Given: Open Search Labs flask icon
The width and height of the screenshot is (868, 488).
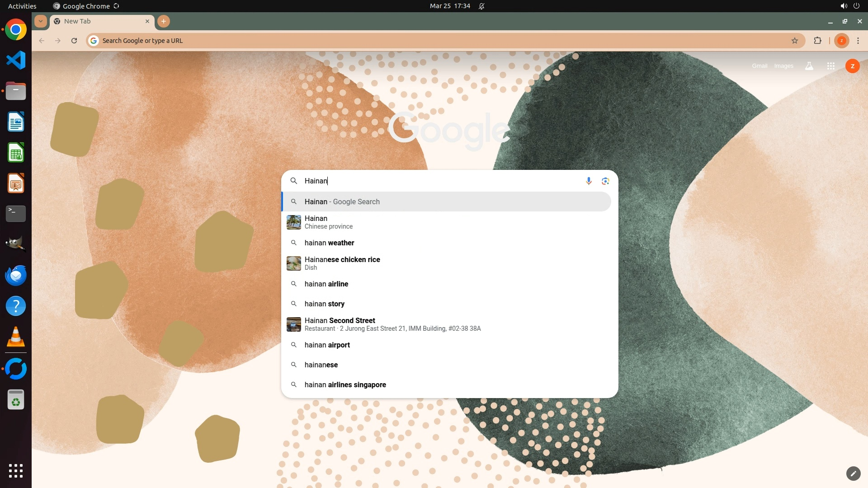Looking at the screenshot, I should click(x=809, y=66).
